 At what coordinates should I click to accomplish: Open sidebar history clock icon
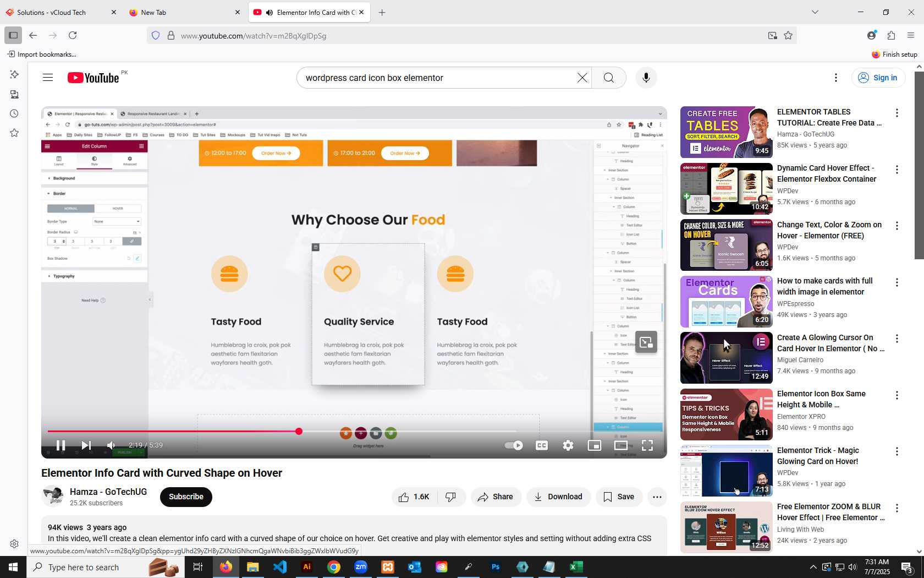coord(14,114)
